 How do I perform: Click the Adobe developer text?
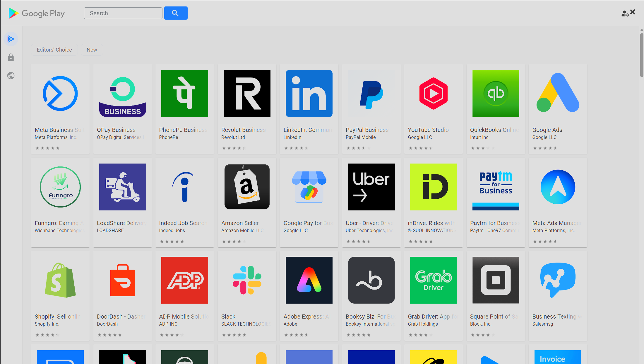[x=290, y=324]
